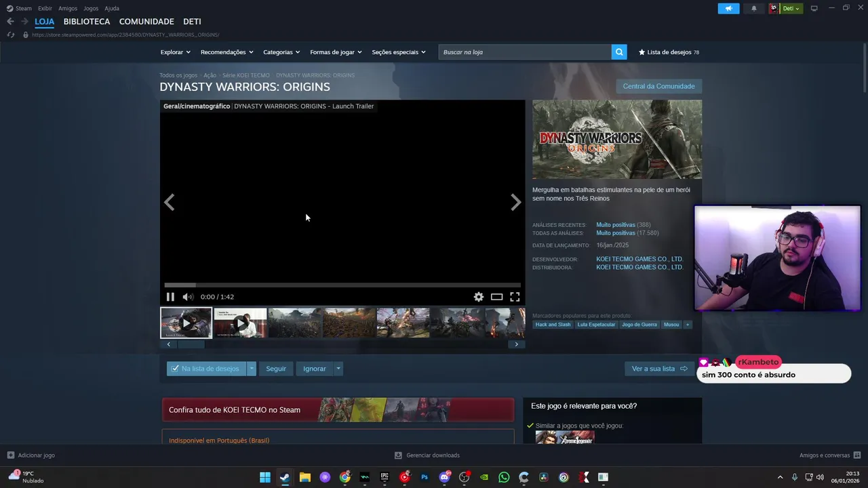The width and height of the screenshot is (868, 488).
Task: Select the Hack and Slash tag
Action: click(553, 325)
